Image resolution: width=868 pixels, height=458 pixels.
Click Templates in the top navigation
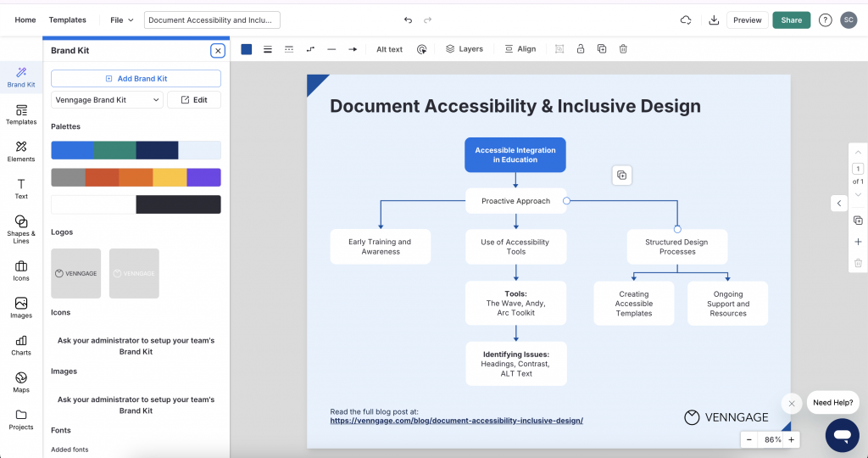68,20
